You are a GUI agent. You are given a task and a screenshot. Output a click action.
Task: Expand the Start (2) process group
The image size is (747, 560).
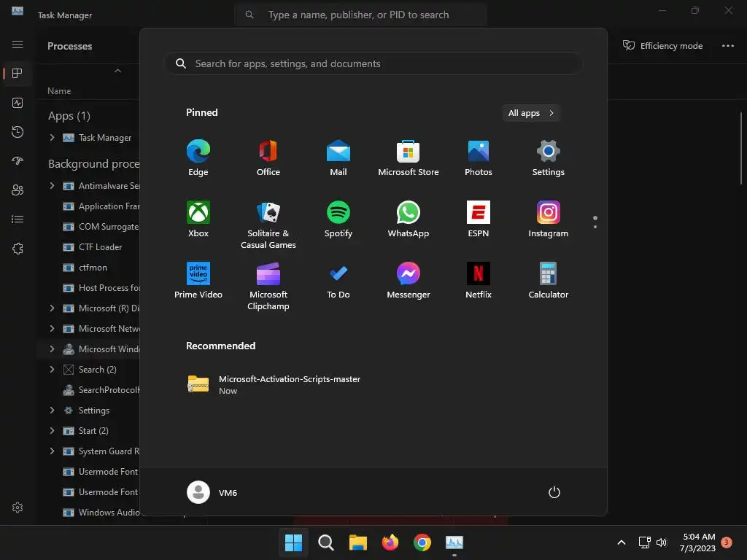[52, 431]
